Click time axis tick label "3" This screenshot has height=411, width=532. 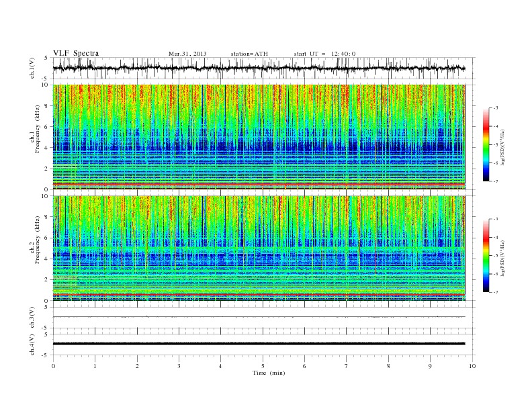(179, 366)
